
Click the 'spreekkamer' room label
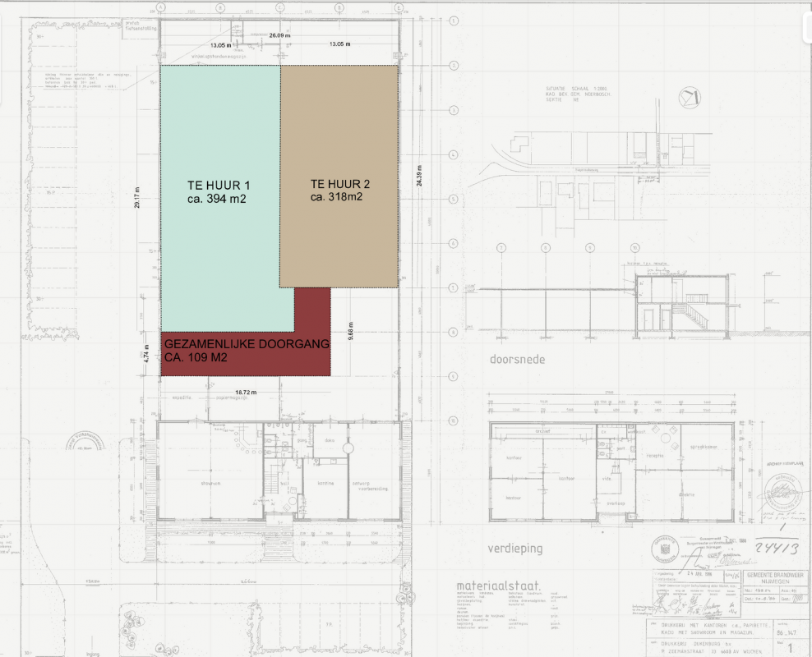(x=704, y=447)
